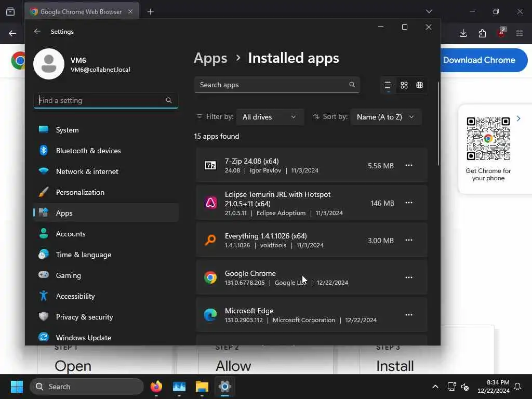
Task: Open the browser extensions puzzle icon
Action: (482, 33)
